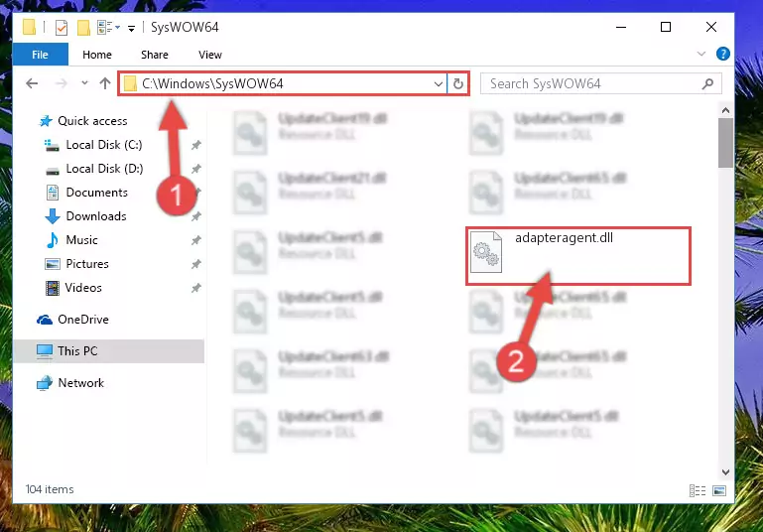
Task: Click the pin icon beside Videos
Action: [x=195, y=288]
